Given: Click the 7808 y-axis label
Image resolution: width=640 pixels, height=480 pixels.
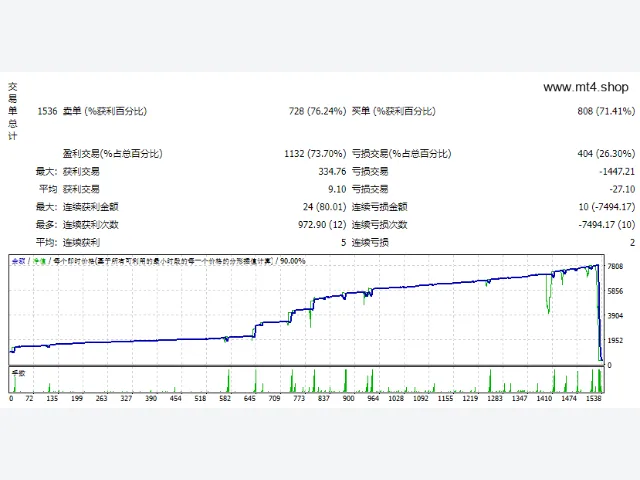Looking at the screenshot, I should coord(615,266).
